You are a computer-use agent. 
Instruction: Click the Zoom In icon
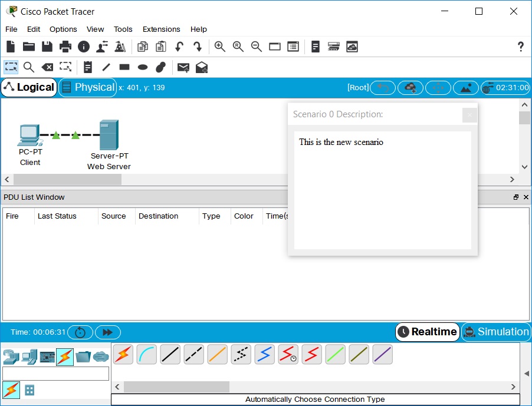220,47
